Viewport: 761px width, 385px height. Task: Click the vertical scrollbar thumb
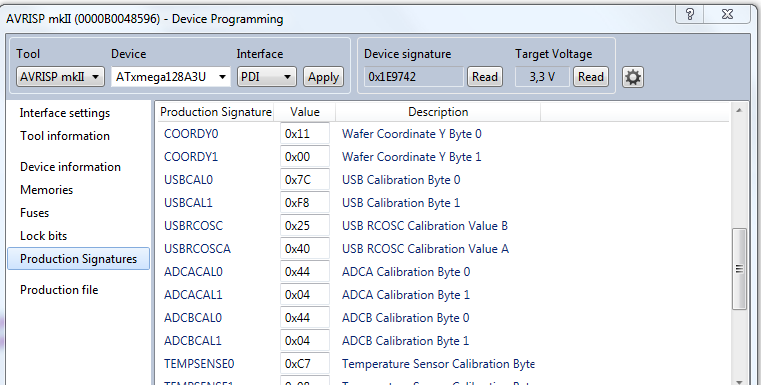coord(739,268)
